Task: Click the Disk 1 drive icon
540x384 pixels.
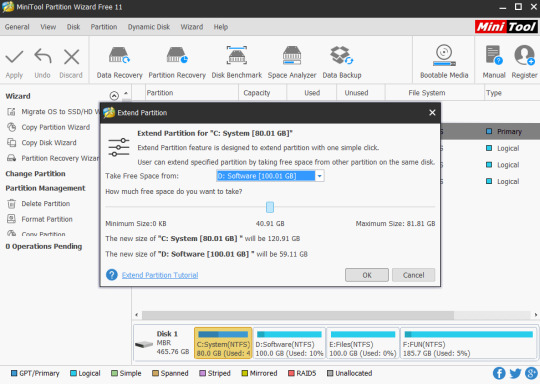Action: (144, 344)
